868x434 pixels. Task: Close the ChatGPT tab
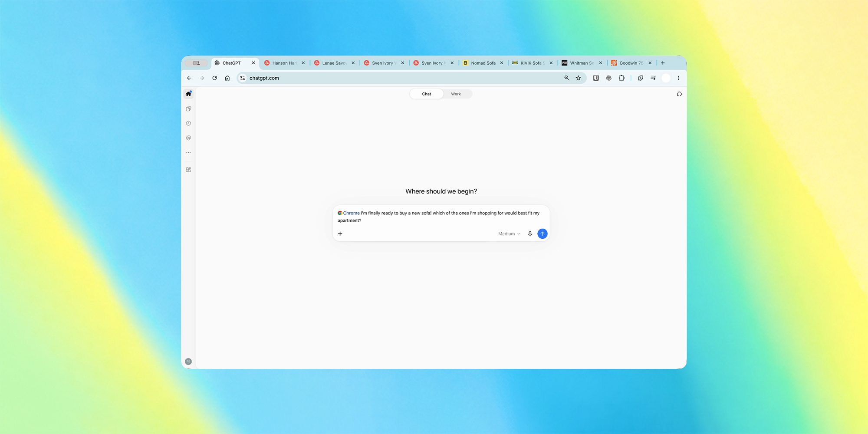(x=253, y=63)
